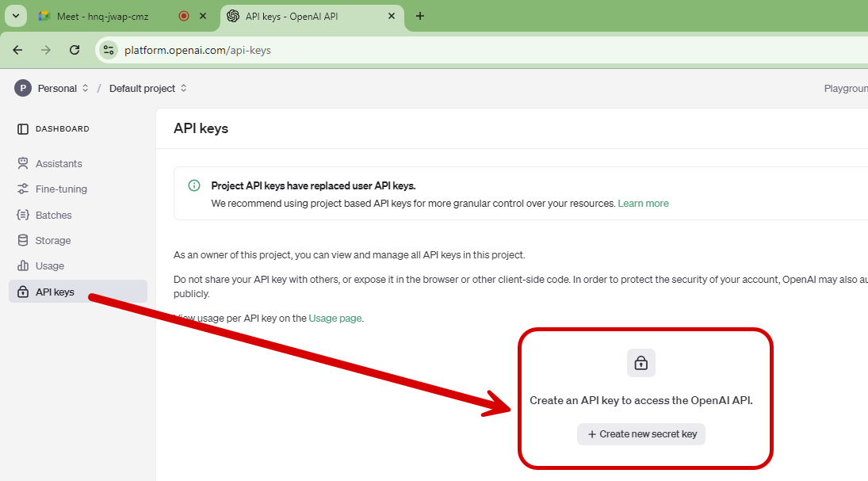
Task: Click the info icon in the banner
Action: 194,185
